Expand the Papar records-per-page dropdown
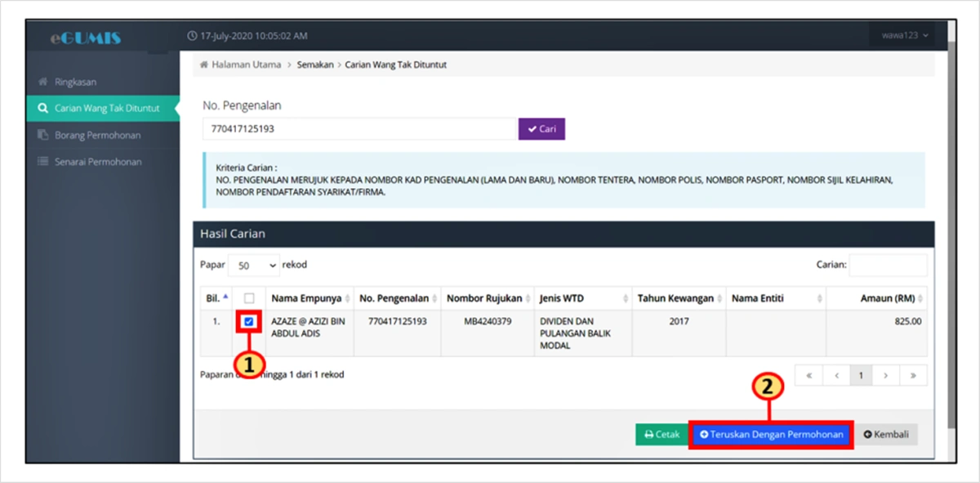The image size is (980, 483). [254, 266]
